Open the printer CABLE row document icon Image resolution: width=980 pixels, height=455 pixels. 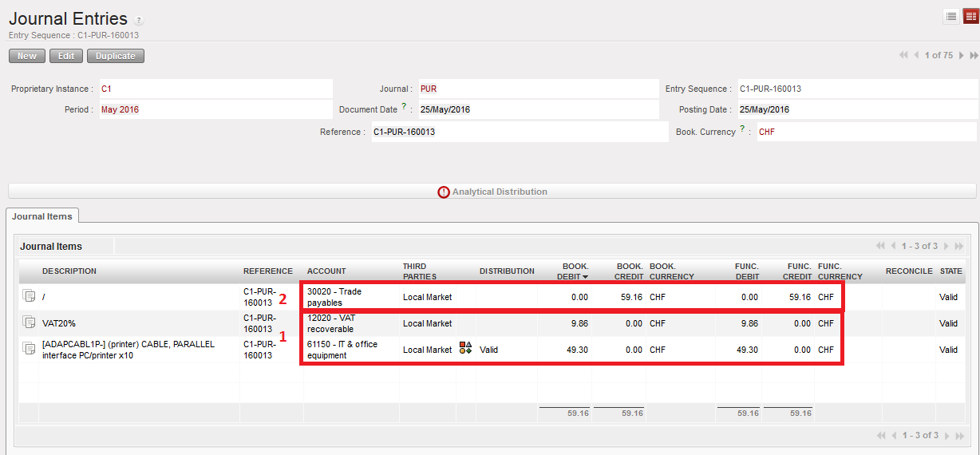29,350
